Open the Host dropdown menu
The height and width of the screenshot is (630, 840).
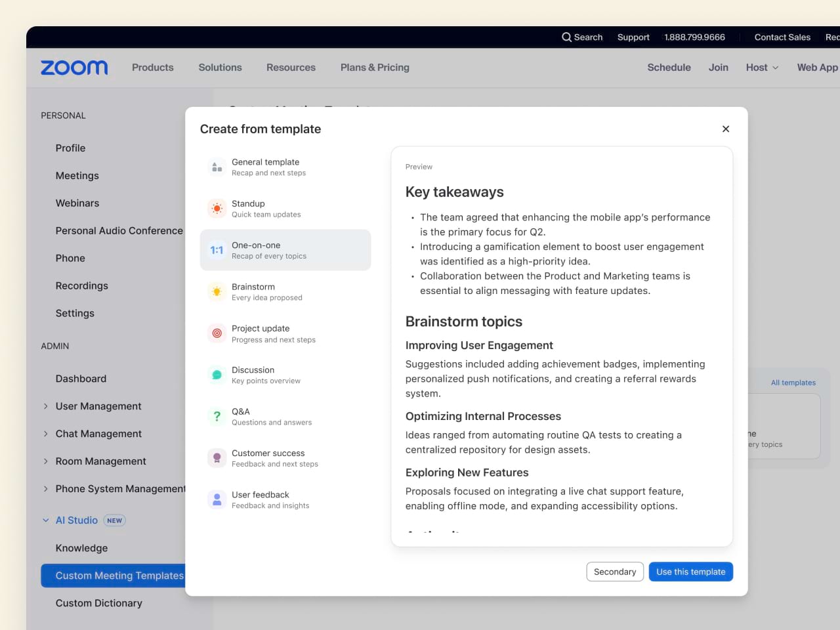(x=762, y=68)
